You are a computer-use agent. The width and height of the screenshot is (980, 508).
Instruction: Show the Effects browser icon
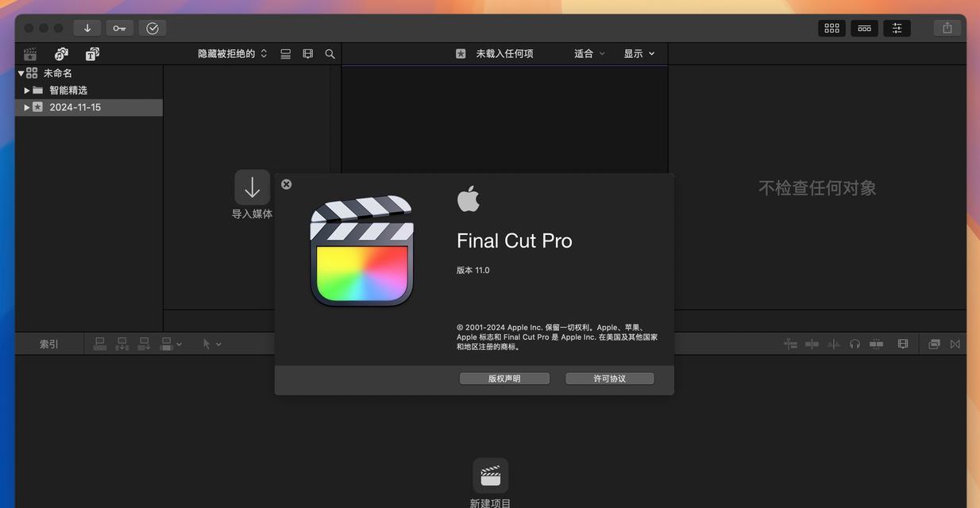tap(935, 344)
